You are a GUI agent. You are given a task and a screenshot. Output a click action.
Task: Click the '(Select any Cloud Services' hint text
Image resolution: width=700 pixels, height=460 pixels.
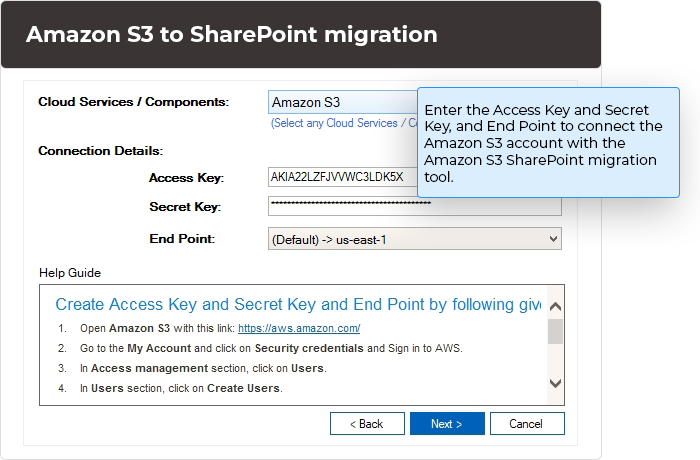[344, 123]
